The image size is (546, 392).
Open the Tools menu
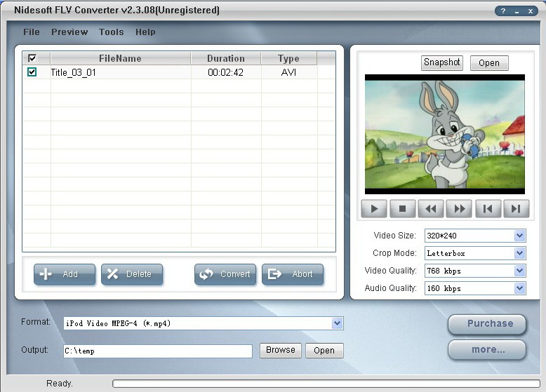[x=111, y=32]
